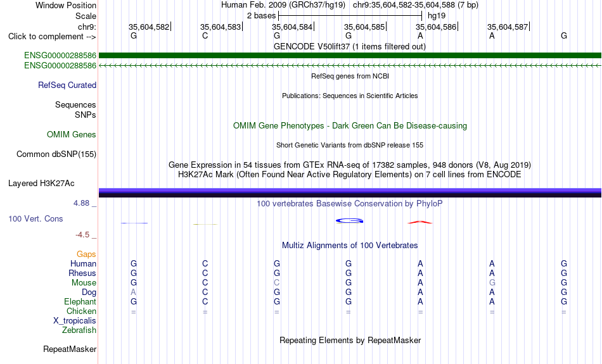Click the -4.5 PhyloP lower scale value
The height and width of the screenshot is (364, 602).
(82, 234)
